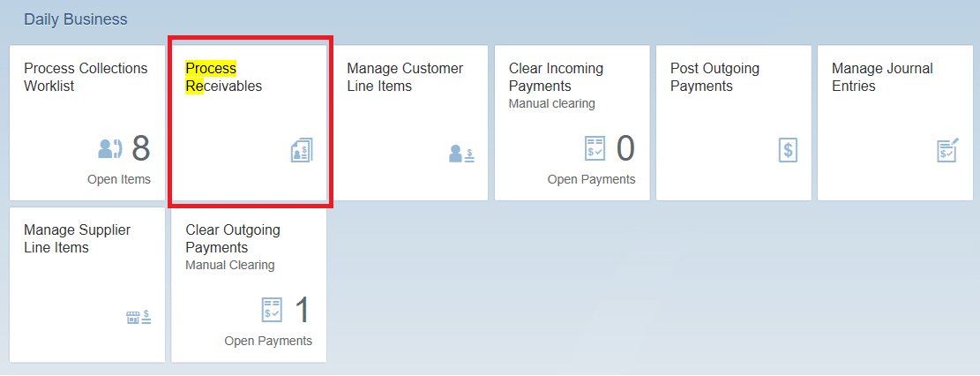Click the supplier store icon
Image resolution: width=980 pixels, height=376 pixels.
pyautogui.click(x=138, y=316)
